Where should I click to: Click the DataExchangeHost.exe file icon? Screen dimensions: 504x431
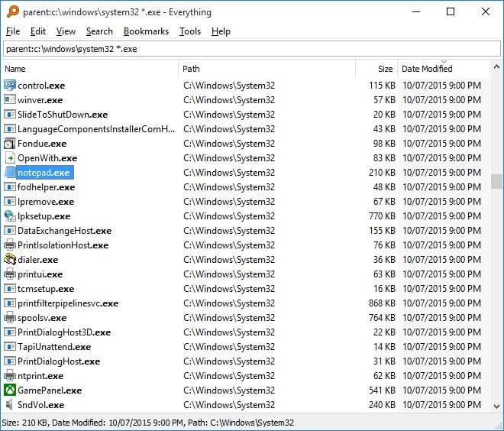click(10, 231)
